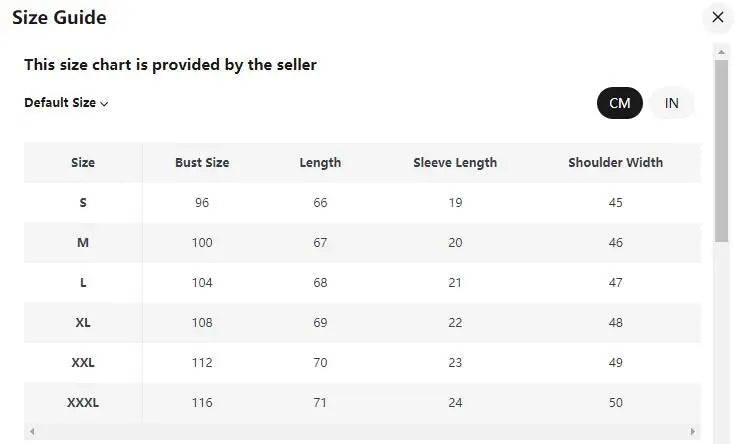Choose the L size row label

tap(83, 282)
